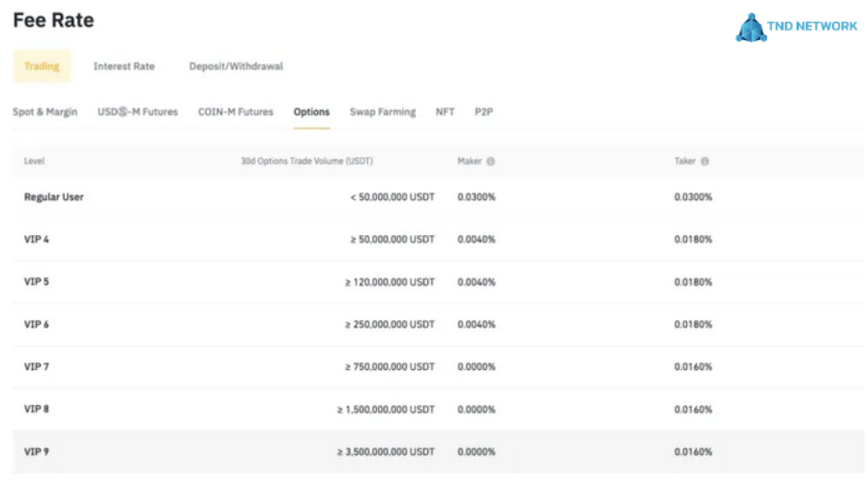Select the Spot & Margin sub-tab
The image size is (868, 481).
pos(45,112)
